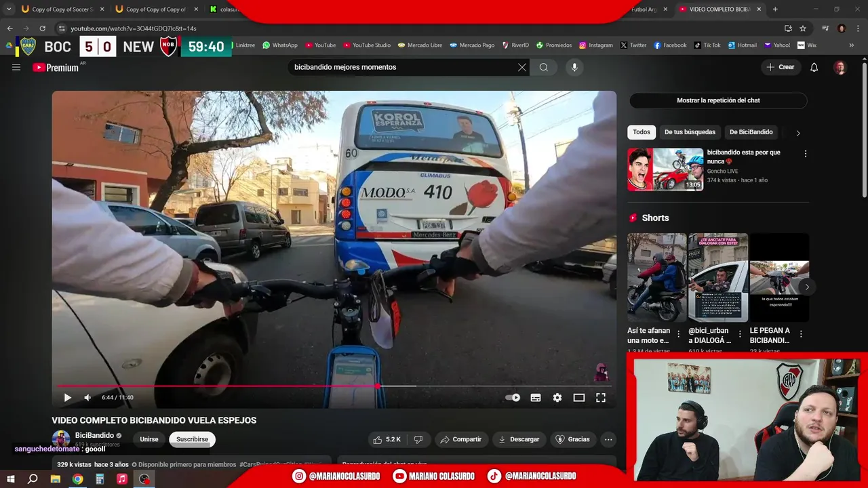
Task: Send a tip with Gracias button
Action: tap(573, 439)
